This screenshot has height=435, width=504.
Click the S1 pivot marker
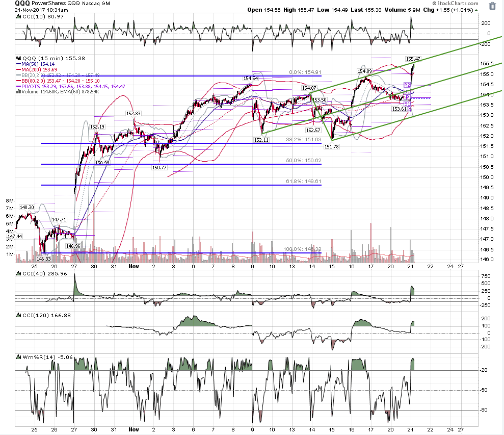tap(407, 104)
